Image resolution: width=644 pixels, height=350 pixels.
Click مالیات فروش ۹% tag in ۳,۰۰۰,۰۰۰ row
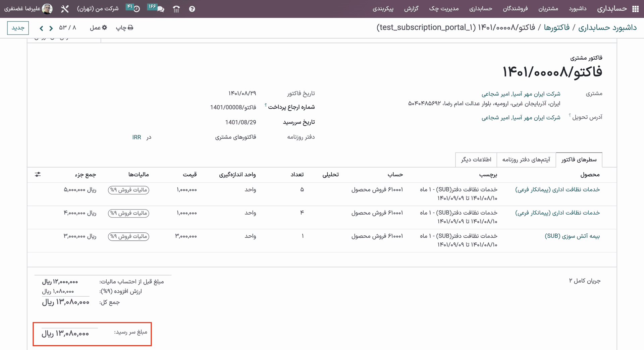128,236
